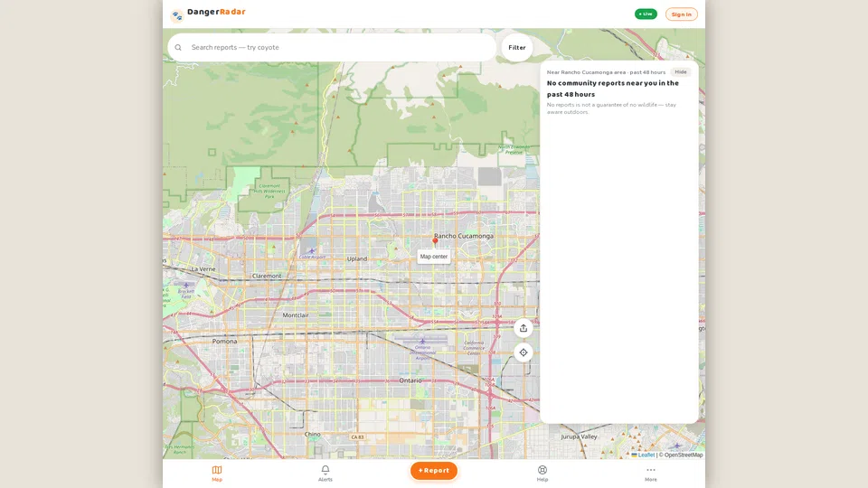Open the More menu tab
Screen dimensions: 868x488
(650, 474)
